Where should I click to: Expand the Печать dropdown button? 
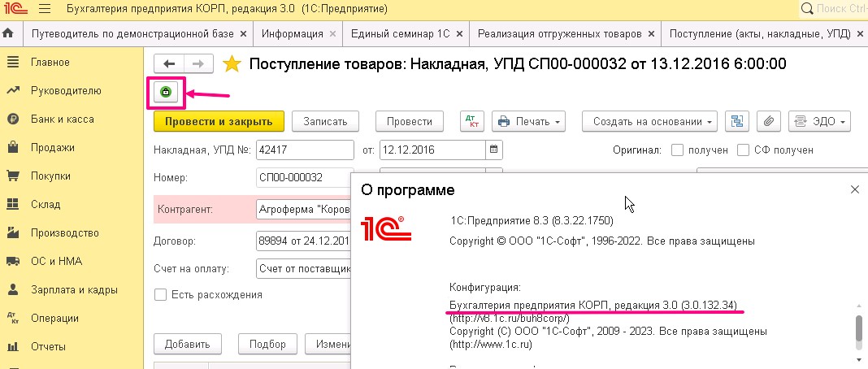pos(528,121)
